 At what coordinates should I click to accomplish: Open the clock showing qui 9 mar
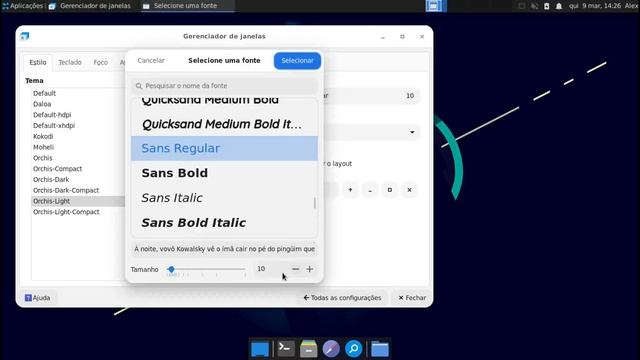coord(595,6)
